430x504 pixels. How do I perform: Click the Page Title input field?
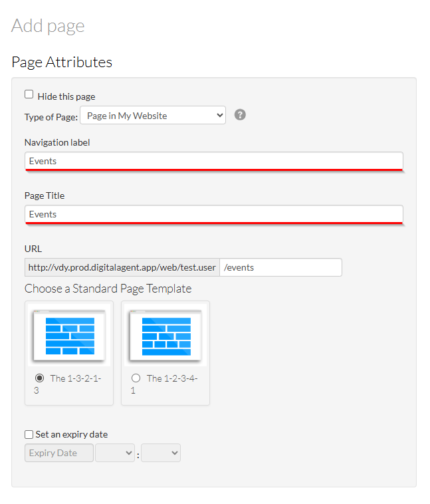(x=214, y=214)
